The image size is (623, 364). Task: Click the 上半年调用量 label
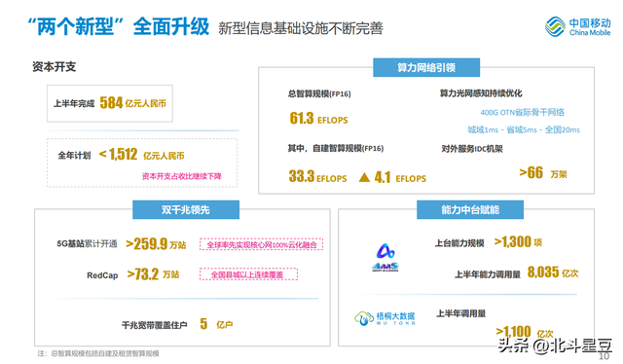tap(461, 313)
